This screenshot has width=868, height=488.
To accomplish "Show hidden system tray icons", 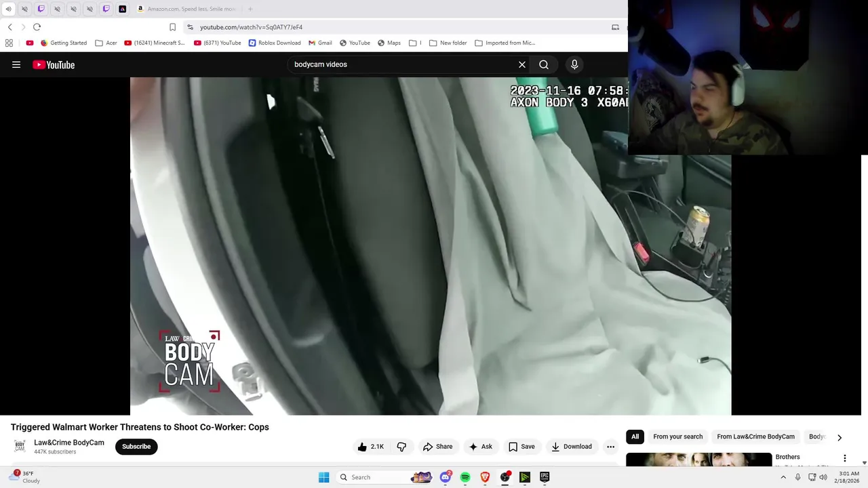I will (783, 477).
